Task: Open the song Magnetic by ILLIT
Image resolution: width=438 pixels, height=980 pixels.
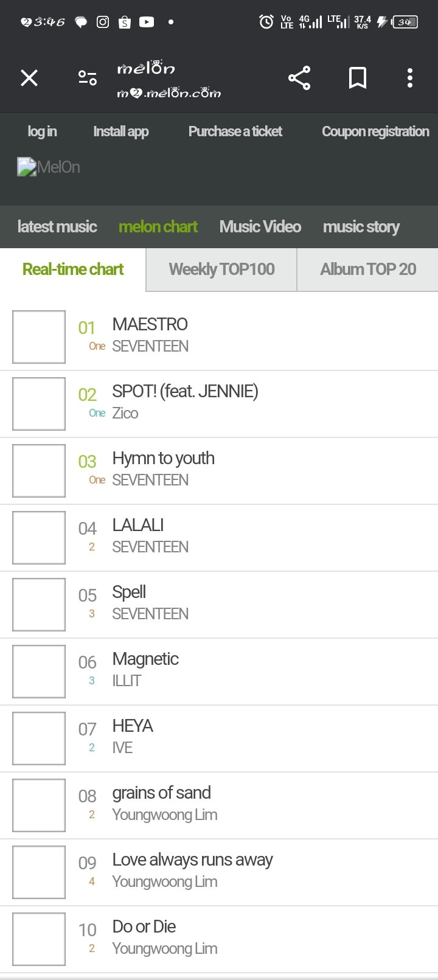Action: coord(145,659)
